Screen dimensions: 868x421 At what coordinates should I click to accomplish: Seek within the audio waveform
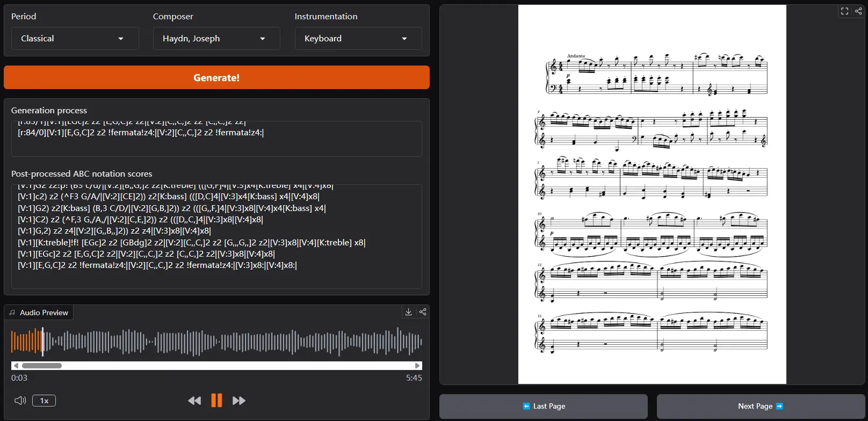click(216, 342)
